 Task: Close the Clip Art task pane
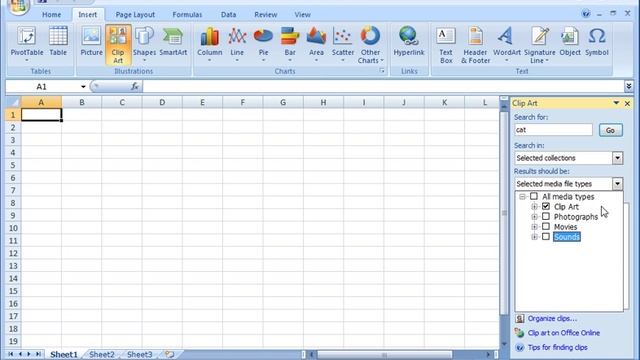point(627,104)
